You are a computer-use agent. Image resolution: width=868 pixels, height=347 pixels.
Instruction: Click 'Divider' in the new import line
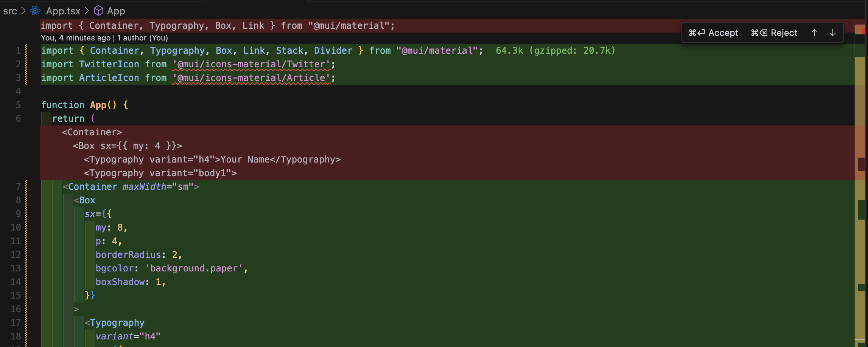coord(333,51)
